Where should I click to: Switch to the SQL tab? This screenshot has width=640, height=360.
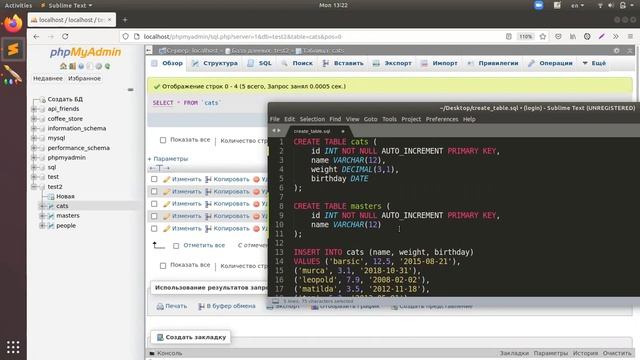pyautogui.click(x=259, y=63)
